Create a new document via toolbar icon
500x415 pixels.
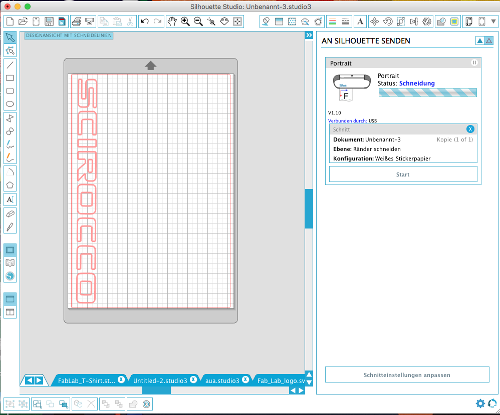[x=10, y=22]
